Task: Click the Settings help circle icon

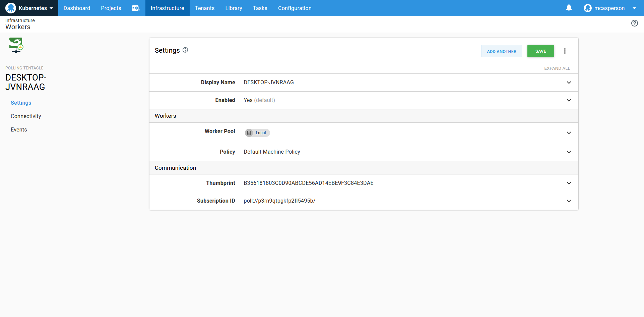Action: tap(185, 50)
